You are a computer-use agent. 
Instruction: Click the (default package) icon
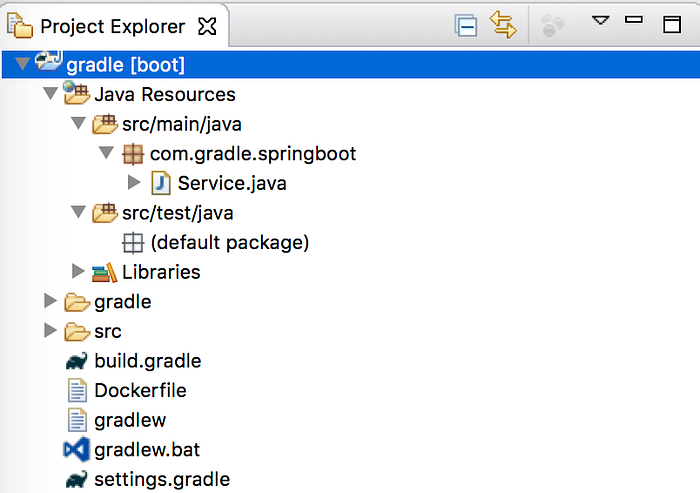pos(133,243)
